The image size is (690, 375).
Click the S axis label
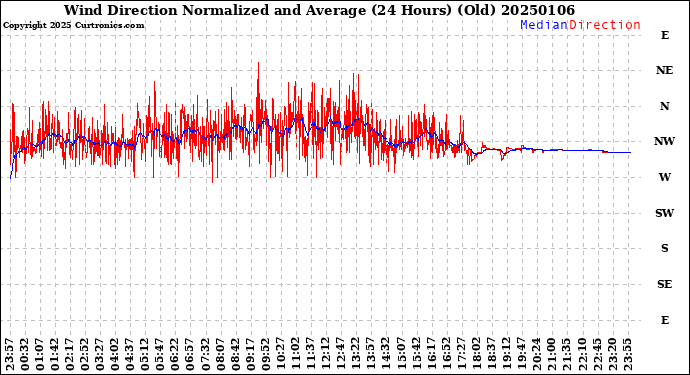click(x=664, y=248)
